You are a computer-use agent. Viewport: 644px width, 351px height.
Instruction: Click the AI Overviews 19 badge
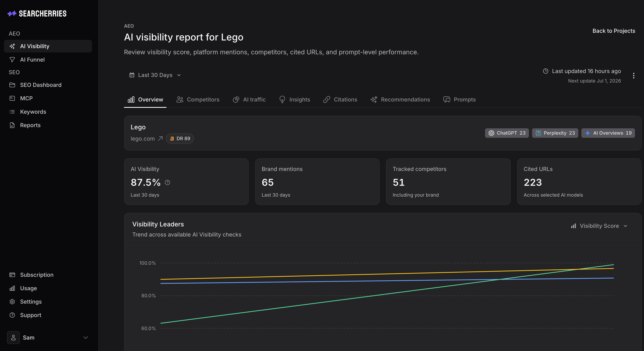(608, 133)
